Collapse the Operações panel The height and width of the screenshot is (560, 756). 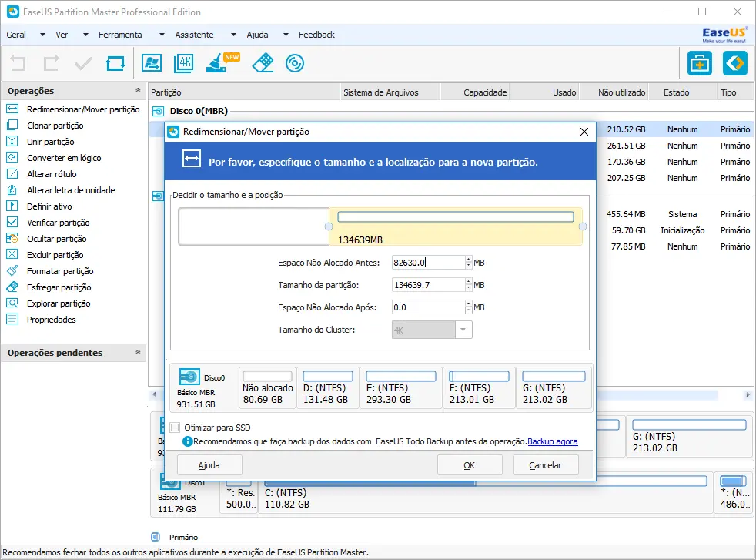[138, 91]
